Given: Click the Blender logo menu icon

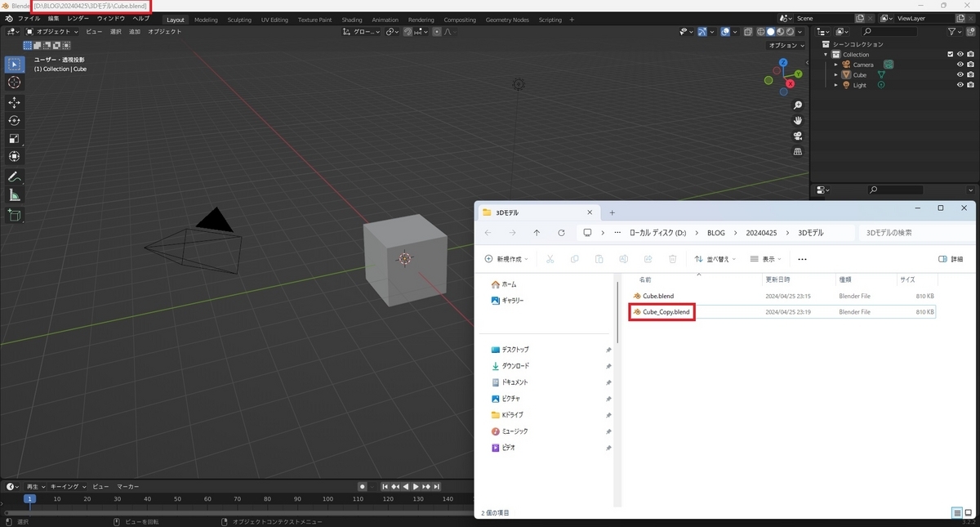Looking at the screenshot, I should coord(8,19).
